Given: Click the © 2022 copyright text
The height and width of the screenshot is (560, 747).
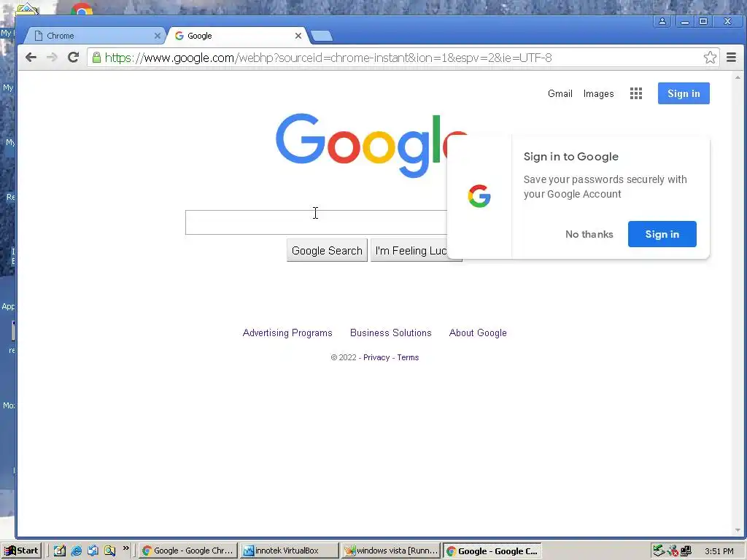Looking at the screenshot, I should (344, 357).
